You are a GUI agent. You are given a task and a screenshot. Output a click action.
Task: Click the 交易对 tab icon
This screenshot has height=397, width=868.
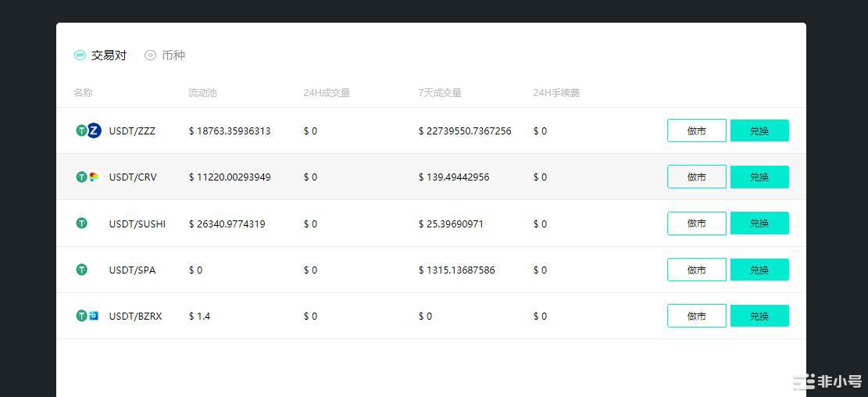click(x=80, y=55)
